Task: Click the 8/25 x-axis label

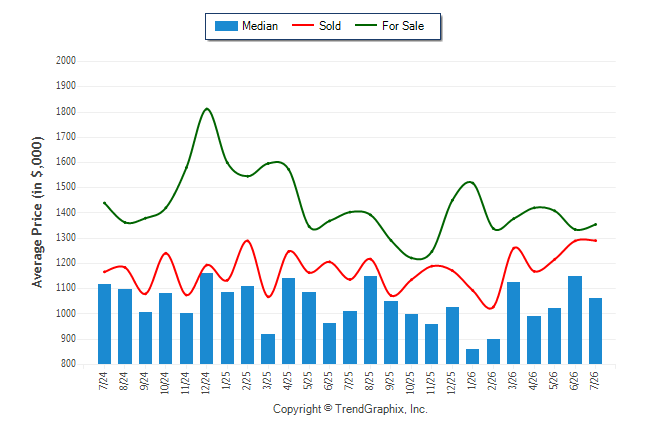Action: coord(370,381)
